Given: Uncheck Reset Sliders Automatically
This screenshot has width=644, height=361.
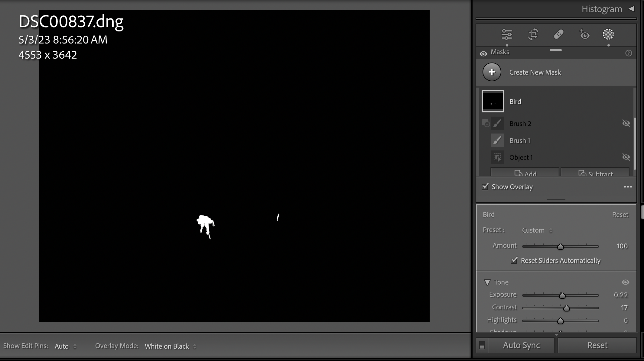Looking at the screenshot, I should pyautogui.click(x=514, y=260).
